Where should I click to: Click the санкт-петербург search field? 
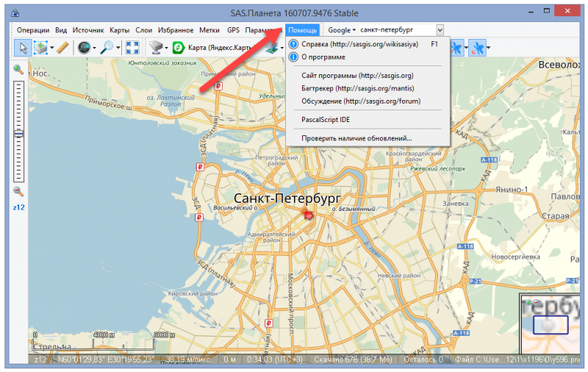(397, 29)
